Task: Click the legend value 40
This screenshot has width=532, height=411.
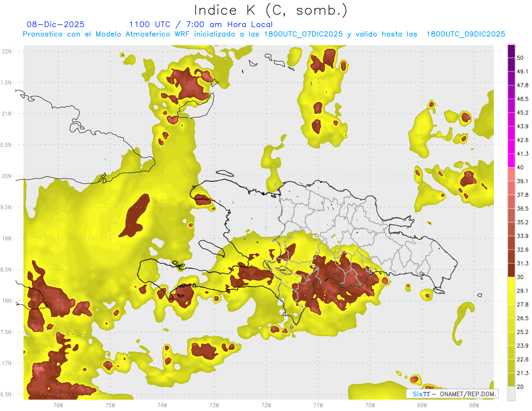Action: point(520,168)
